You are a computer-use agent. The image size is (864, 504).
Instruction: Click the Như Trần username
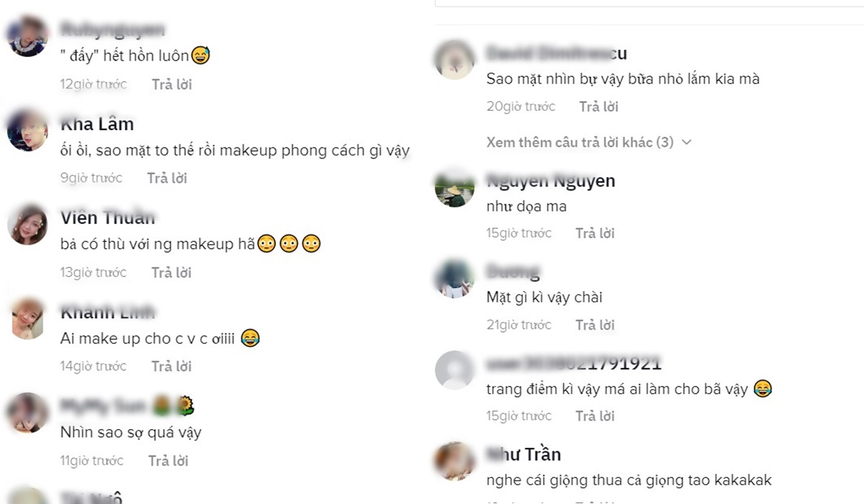pyautogui.click(x=523, y=454)
